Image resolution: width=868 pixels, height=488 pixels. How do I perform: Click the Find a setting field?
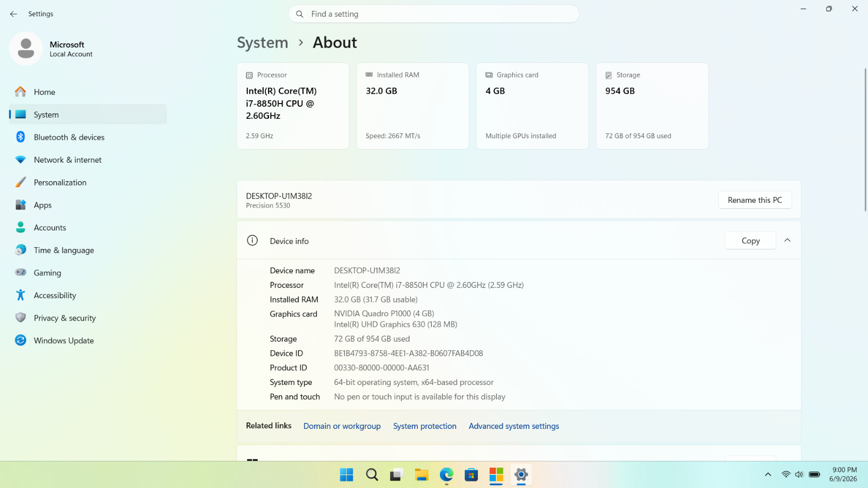point(434,14)
